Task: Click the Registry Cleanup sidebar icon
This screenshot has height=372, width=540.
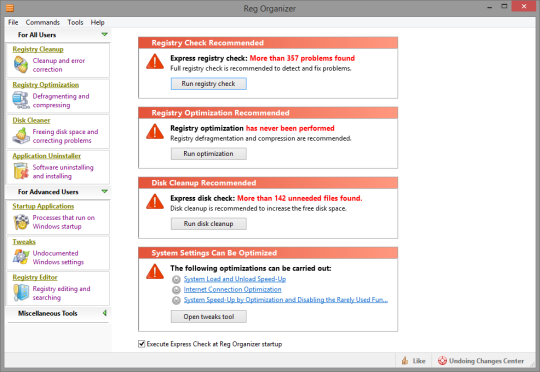Action: click(x=21, y=65)
